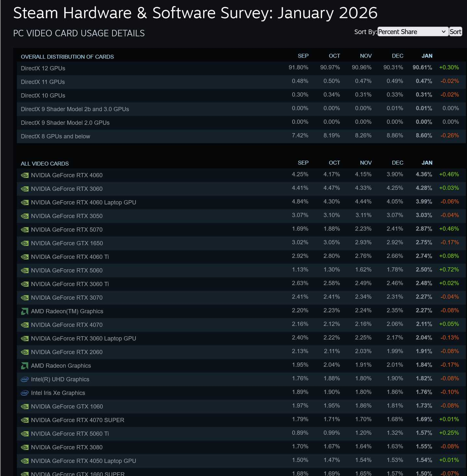Screen dimensions: 467x476
Task: Select DirectX 9 Shader Model 2.0 GPUs text
Action: coord(65,123)
